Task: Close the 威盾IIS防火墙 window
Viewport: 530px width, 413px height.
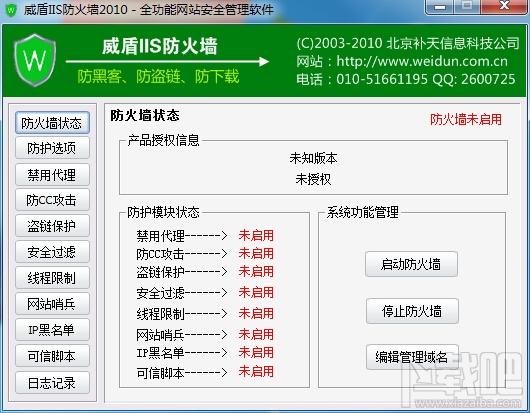Action: click(504, 6)
